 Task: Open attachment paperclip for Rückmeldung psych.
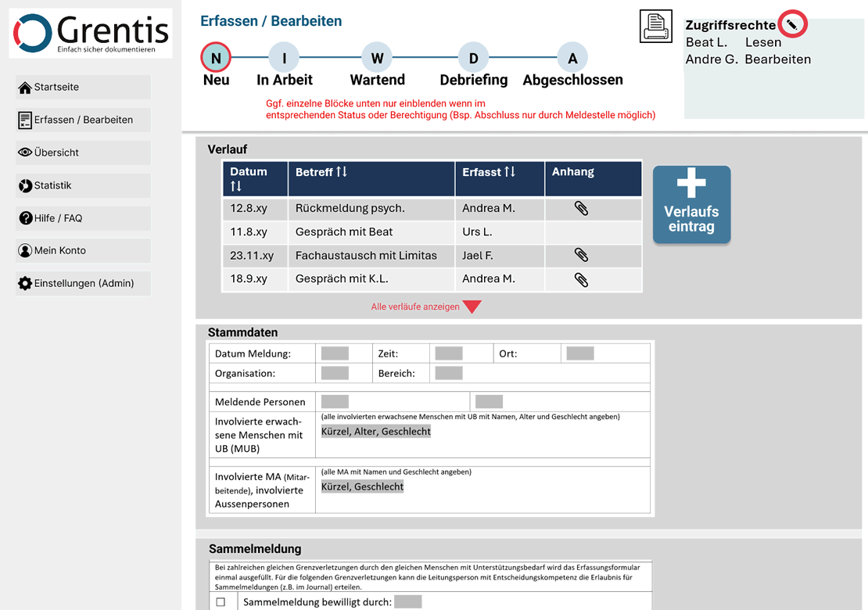coord(581,208)
